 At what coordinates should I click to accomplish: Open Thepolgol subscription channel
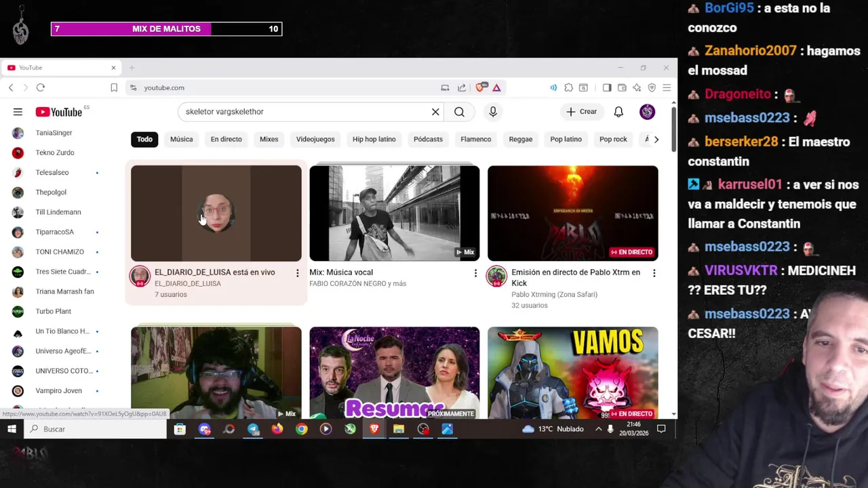(51, 192)
